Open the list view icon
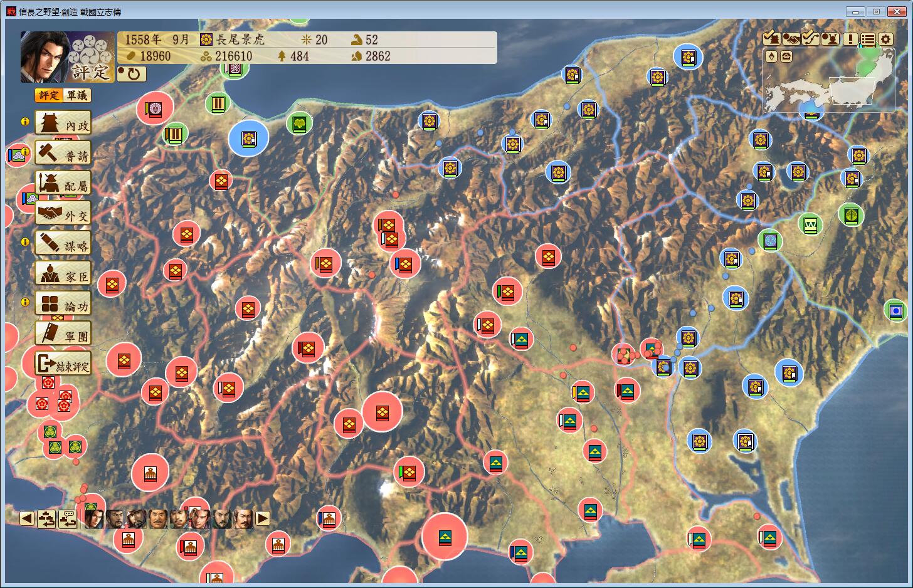The height and width of the screenshot is (588, 913). [868, 39]
